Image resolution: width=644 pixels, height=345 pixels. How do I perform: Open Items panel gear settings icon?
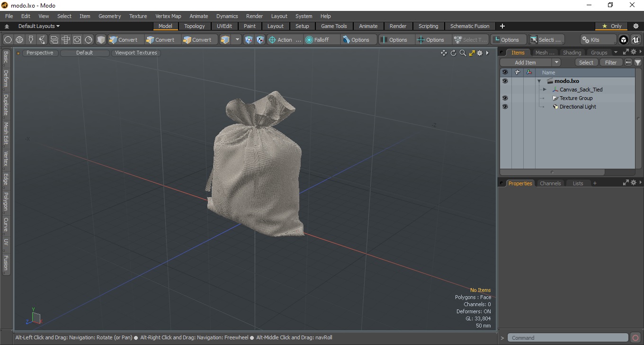click(633, 52)
